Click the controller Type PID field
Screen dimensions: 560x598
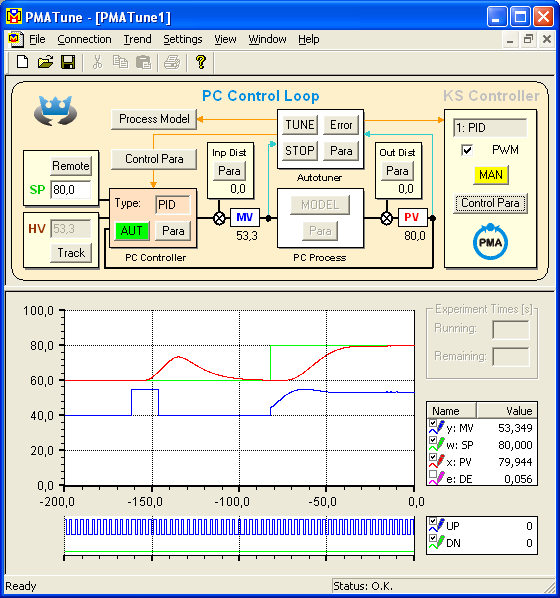click(172, 205)
